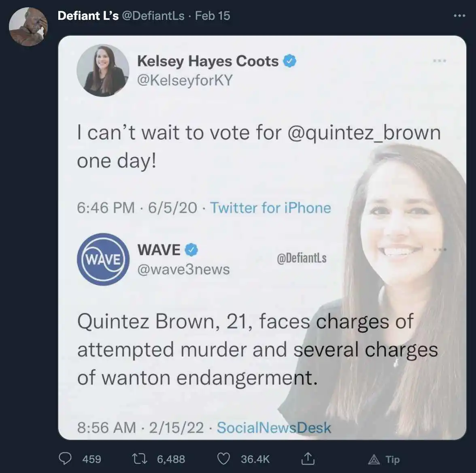Click the WAVE news logo
This screenshot has width=476, height=473.
103,259
